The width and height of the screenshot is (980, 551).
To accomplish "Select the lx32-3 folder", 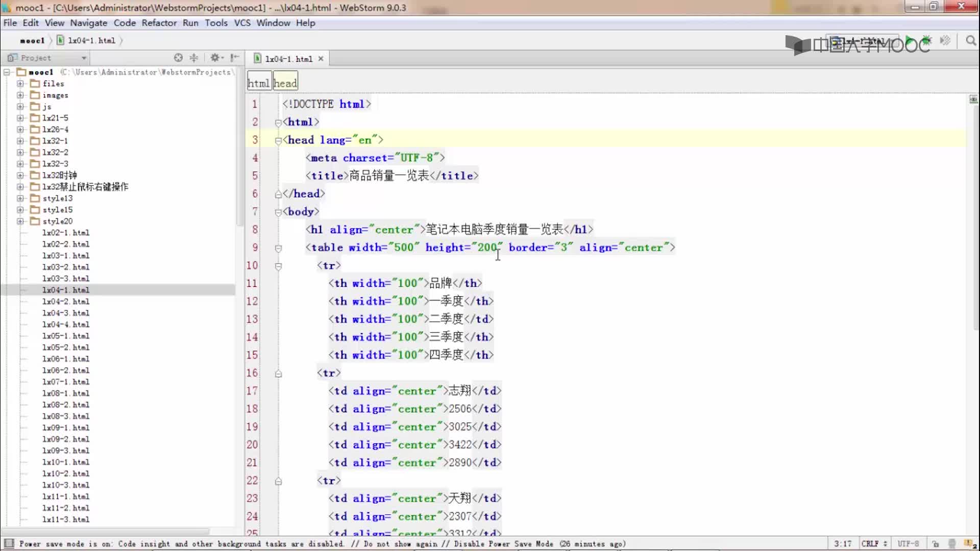I will (x=55, y=164).
